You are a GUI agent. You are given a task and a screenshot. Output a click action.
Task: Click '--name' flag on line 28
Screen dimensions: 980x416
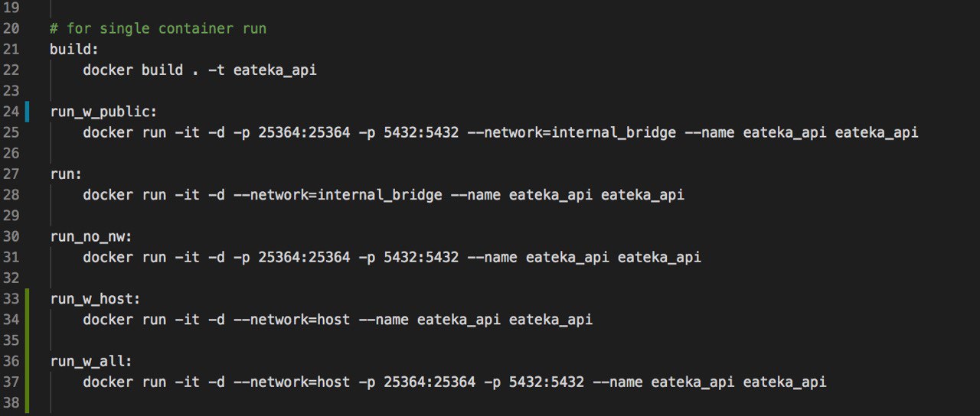[475, 195]
